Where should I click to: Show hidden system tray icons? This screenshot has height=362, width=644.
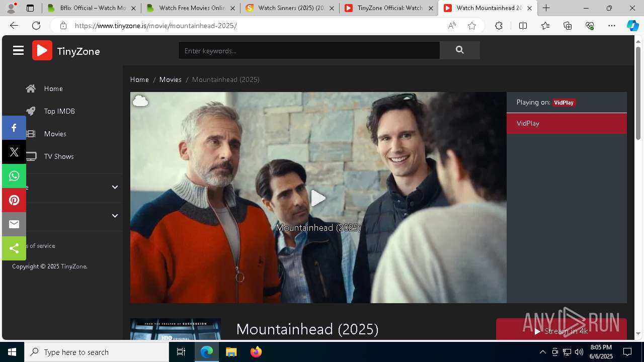click(x=542, y=352)
